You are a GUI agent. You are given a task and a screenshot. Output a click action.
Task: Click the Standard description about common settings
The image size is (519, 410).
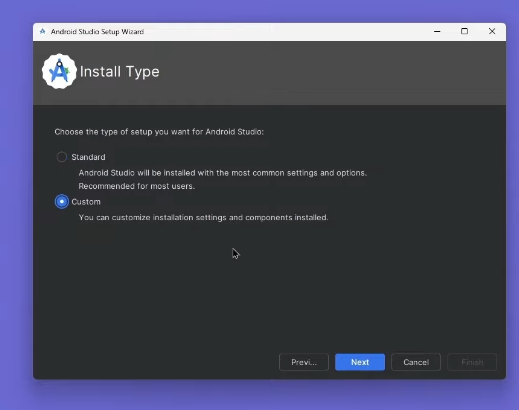[x=223, y=173]
